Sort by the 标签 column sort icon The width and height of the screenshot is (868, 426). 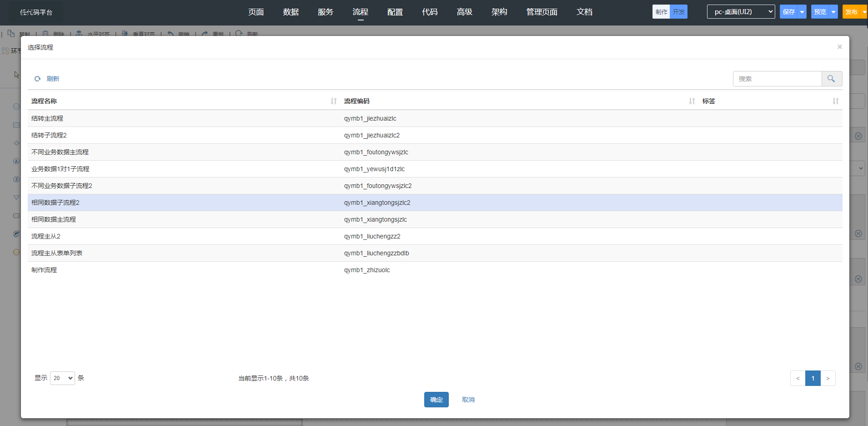pyautogui.click(x=835, y=101)
